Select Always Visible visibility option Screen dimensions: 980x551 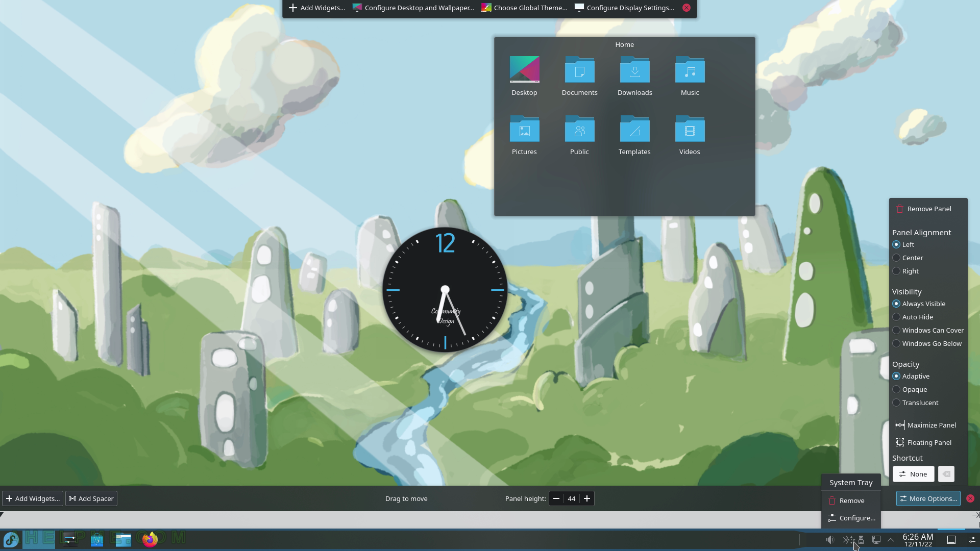919,304
